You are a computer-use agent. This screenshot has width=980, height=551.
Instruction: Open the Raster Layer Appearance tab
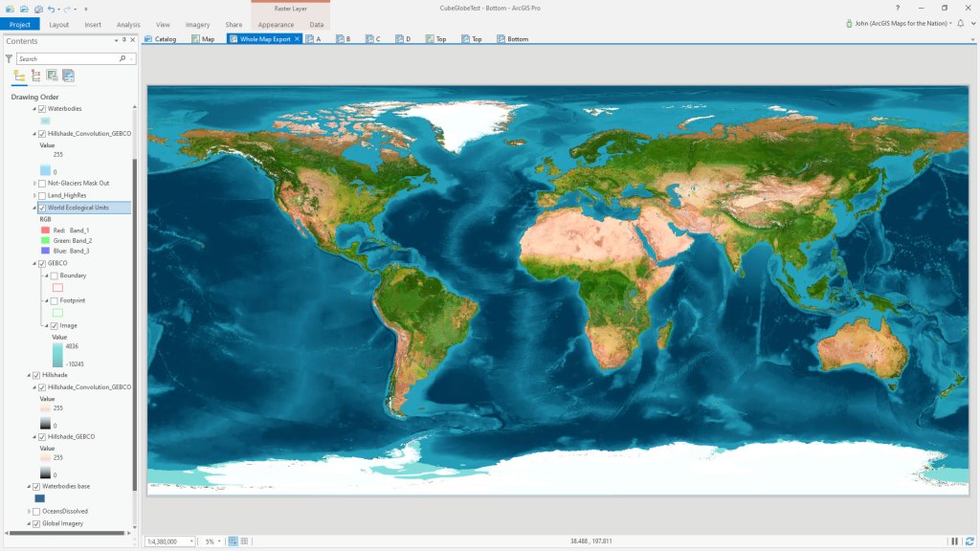tap(276, 26)
